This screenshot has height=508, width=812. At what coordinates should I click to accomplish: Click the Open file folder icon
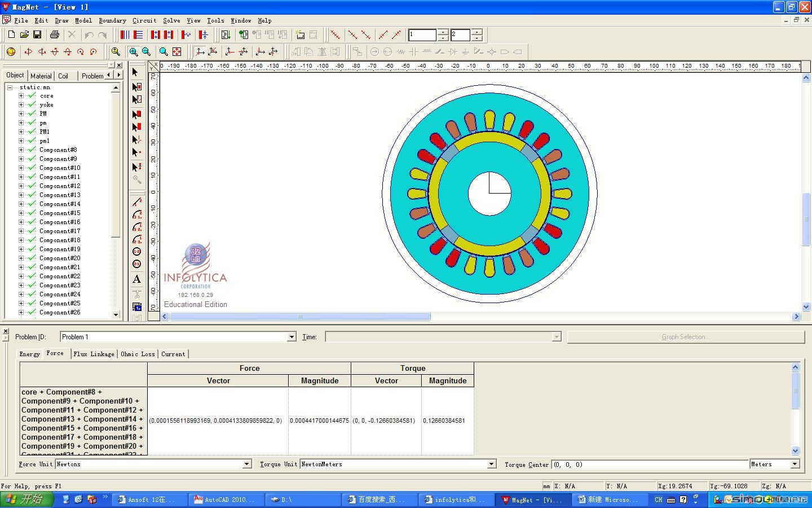point(24,35)
